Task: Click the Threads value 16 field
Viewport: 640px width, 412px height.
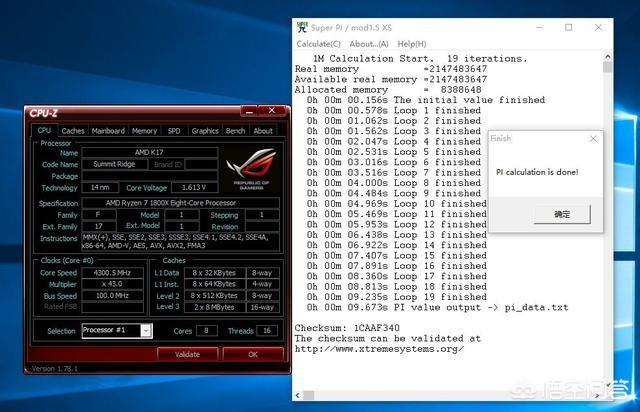Action: coord(267,331)
